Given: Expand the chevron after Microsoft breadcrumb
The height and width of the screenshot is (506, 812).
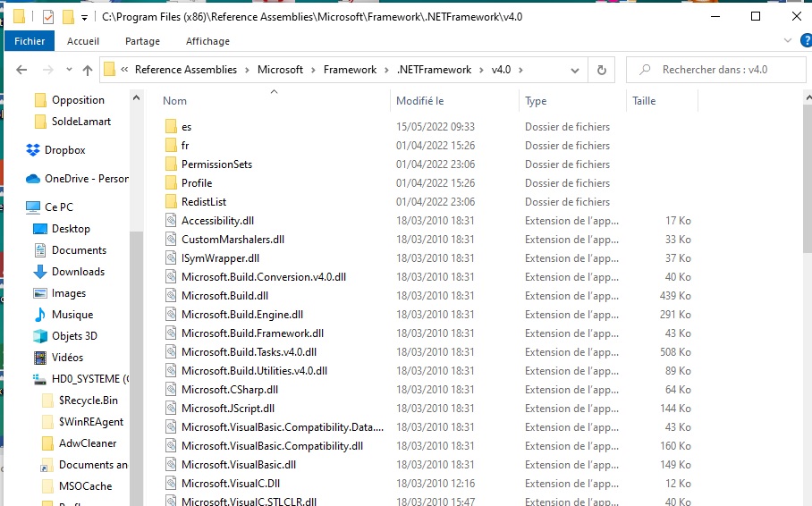Looking at the screenshot, I should tap(313, 70).
